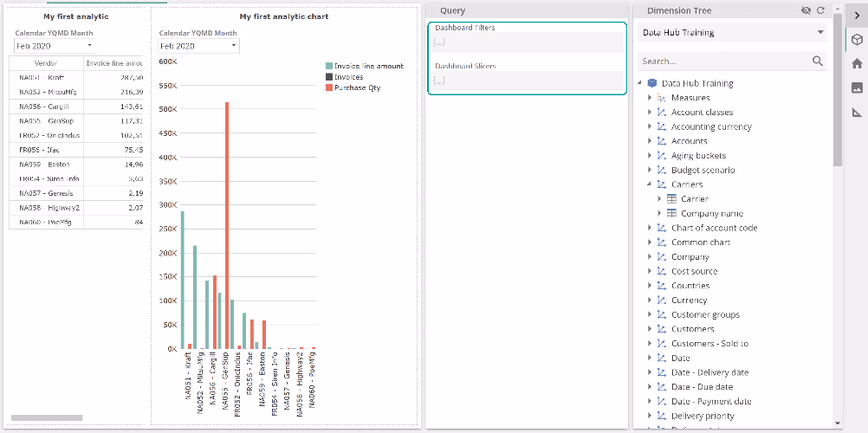Toggle Purchase Qty legend series
868x433 pixels.
tap(329, 87)
